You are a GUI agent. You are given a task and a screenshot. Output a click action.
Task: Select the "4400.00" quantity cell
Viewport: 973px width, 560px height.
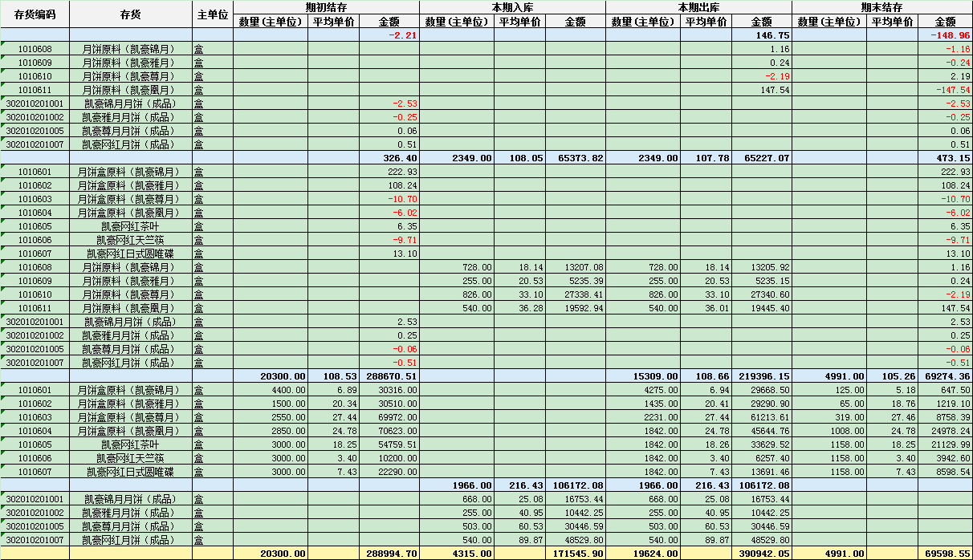271,390
